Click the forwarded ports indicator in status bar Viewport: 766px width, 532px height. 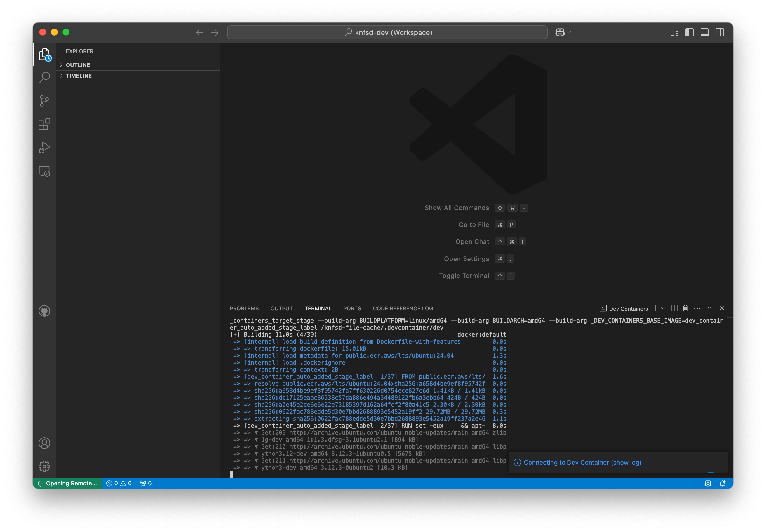146,483
